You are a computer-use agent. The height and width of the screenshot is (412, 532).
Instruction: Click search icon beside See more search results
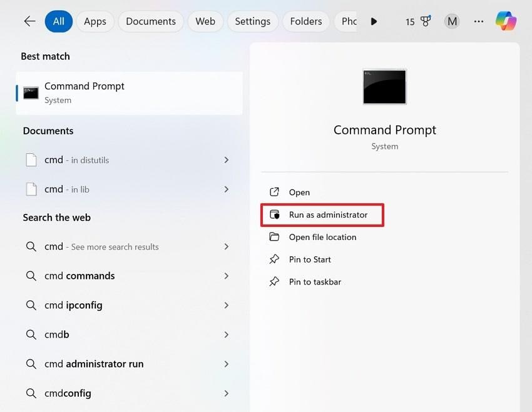tap(31, 247)
